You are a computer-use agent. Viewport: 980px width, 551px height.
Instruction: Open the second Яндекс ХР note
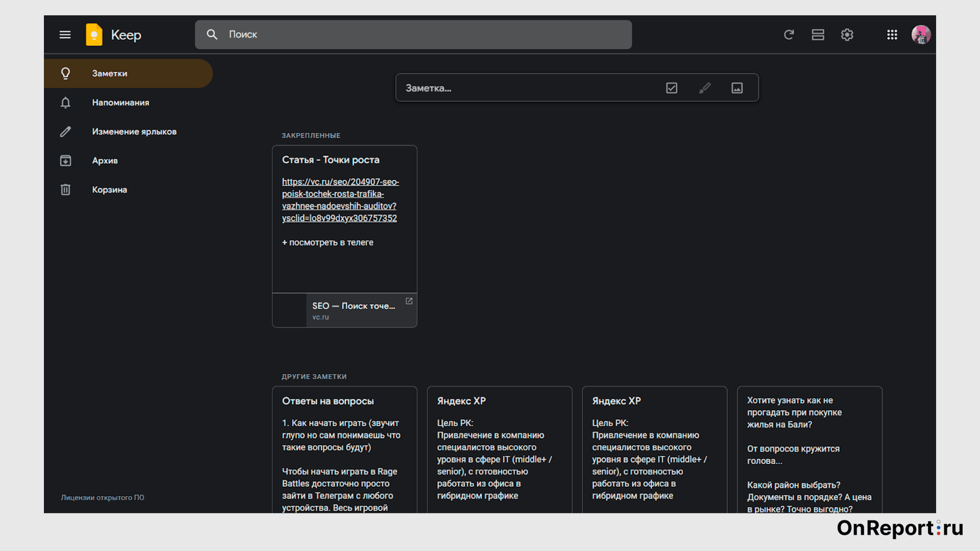(655, 450)
